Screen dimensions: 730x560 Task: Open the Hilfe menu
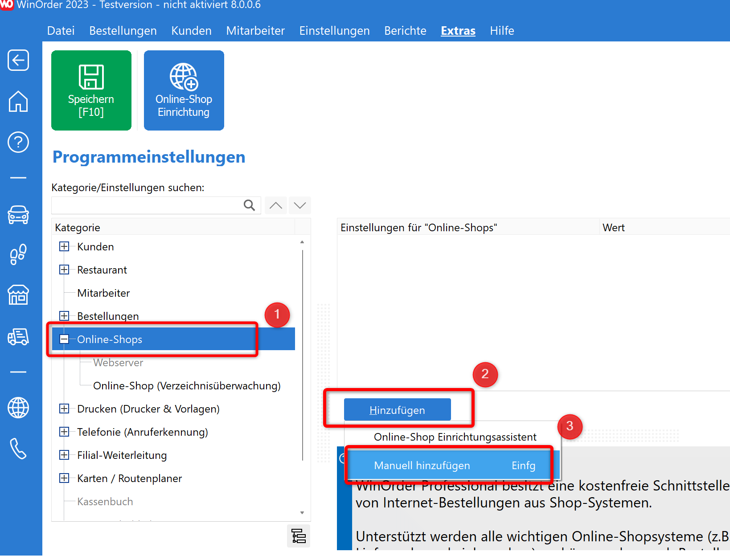[x=502, y=31]
